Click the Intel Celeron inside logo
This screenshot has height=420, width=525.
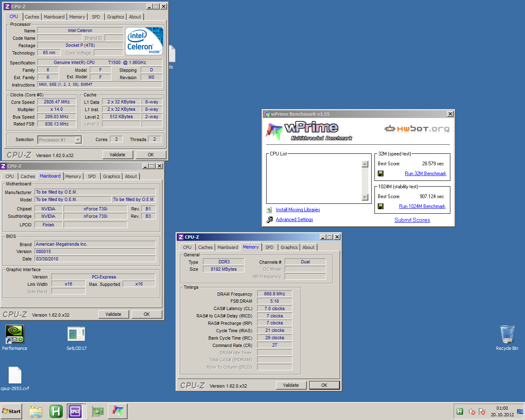point(144,41)
